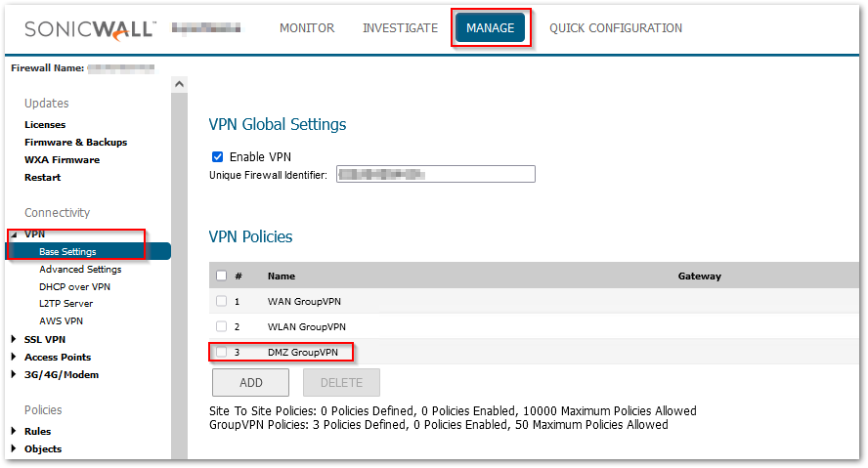Image resolution: width=868 pixels, height=468 pixels.
Task: Expand the Access Points section
Action: [14, 357]
